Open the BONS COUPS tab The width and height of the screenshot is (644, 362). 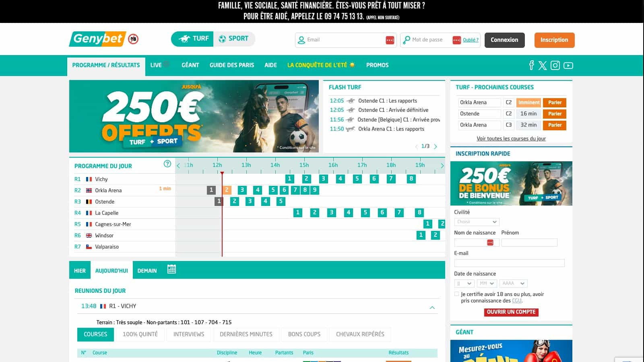[x=304, y=334]
